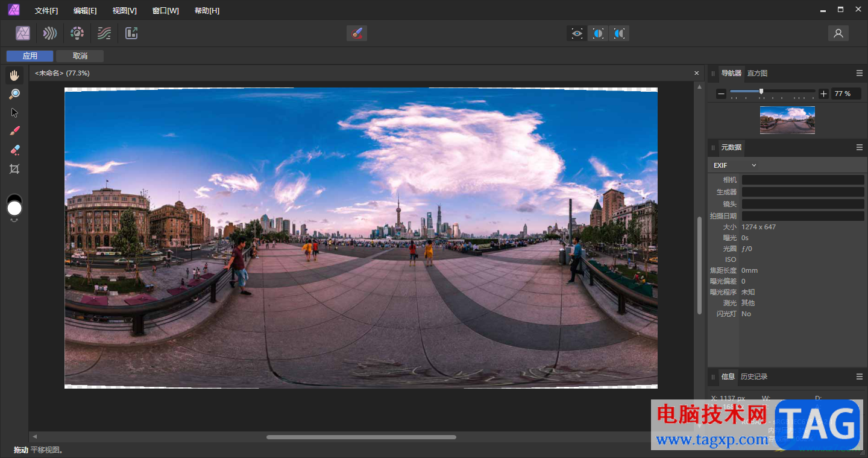Open the 视图[V] menu

(x=124, y=11)
